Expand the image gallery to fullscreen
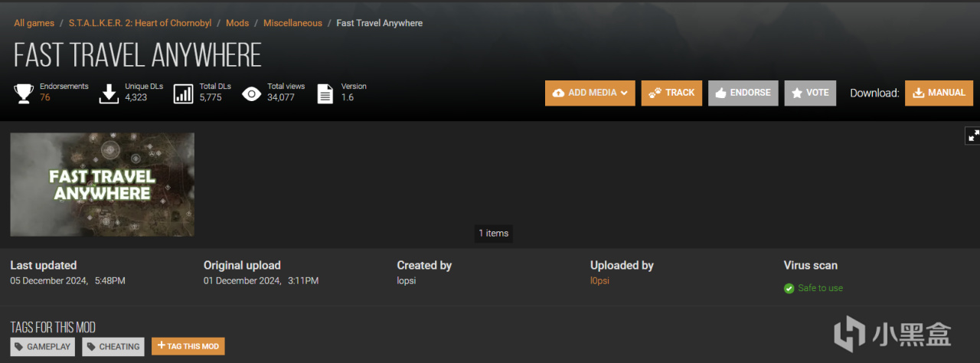This screenshot has height=363, width=980. tap(973, 136)
